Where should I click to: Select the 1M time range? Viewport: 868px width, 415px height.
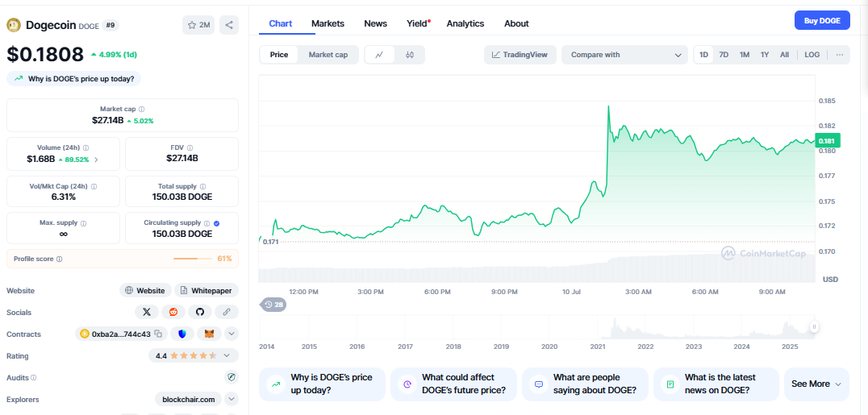click(745, 55)
